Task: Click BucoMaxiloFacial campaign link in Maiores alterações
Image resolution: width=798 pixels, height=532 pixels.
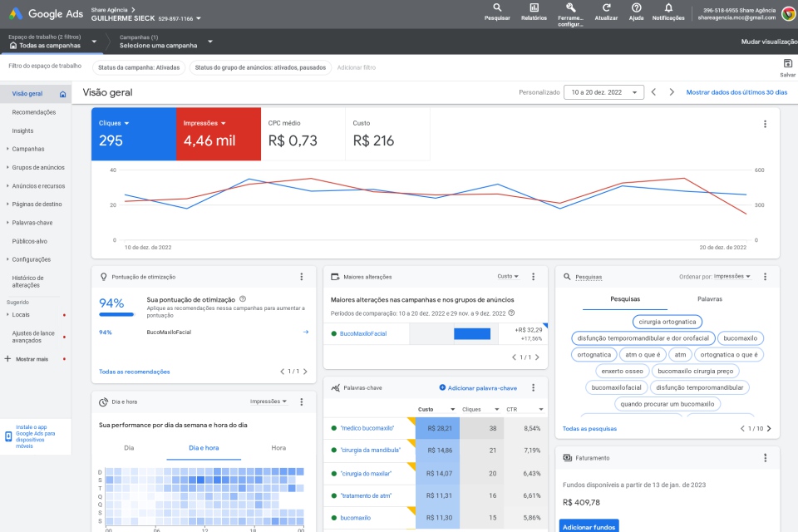Action: tap(363, 334)
